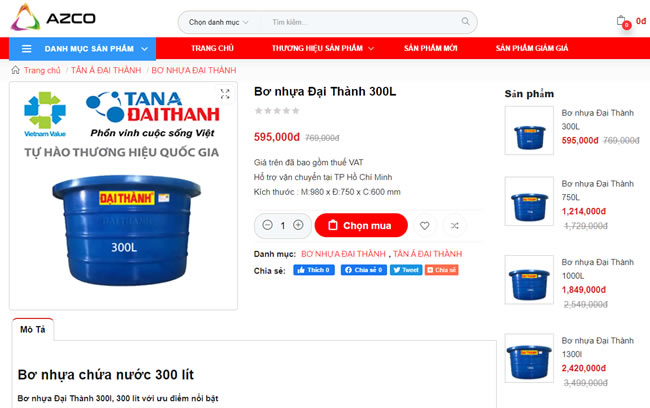Add product to wishlist heart icon
This screenshot has height=408, width=650.
[x=424, y=226]
